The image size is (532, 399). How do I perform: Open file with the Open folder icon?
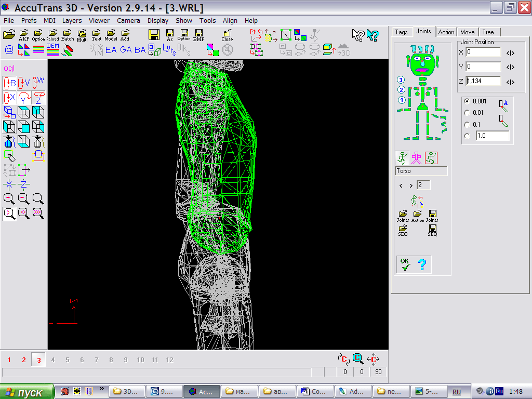[9, 35]
